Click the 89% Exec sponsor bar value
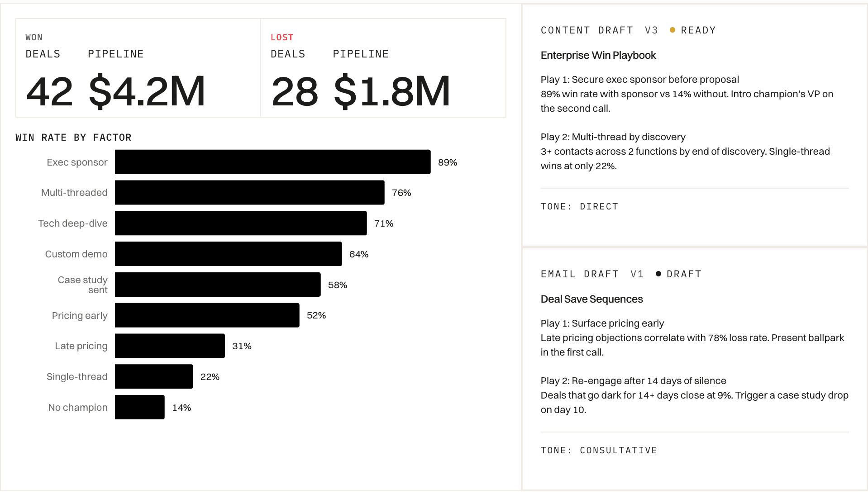 coord(447,162)
